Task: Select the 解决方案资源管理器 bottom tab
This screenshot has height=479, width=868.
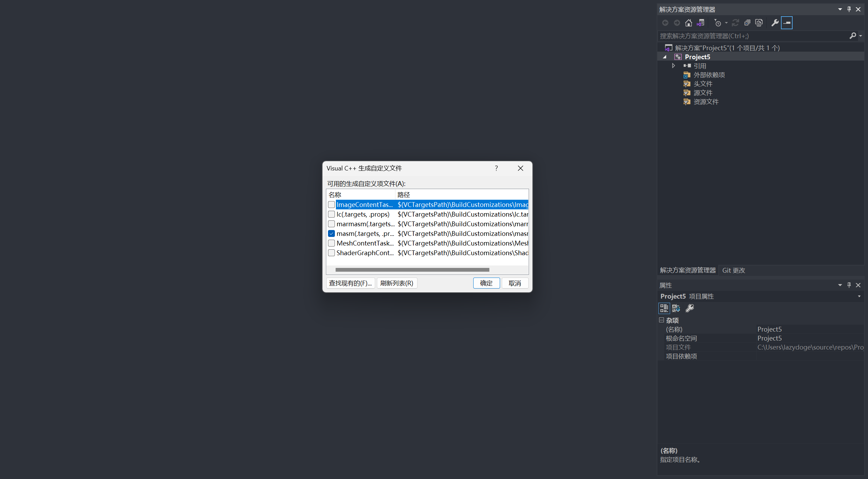Action: pyautogui.click(x=687, y=270)
